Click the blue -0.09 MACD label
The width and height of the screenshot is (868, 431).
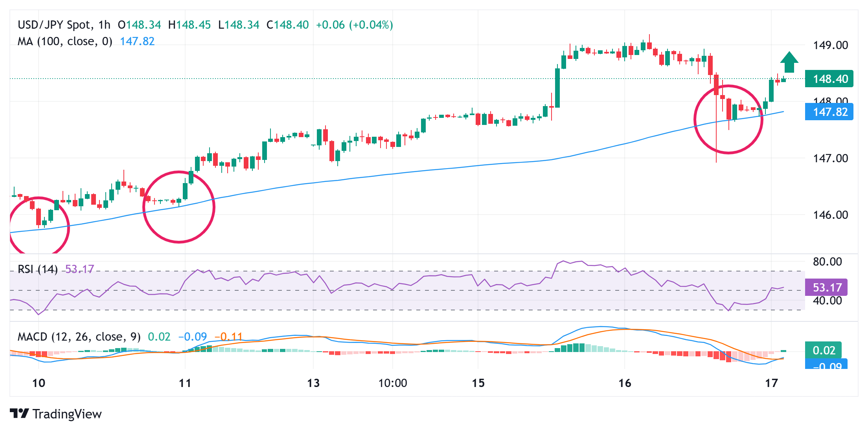coord(826,365)
